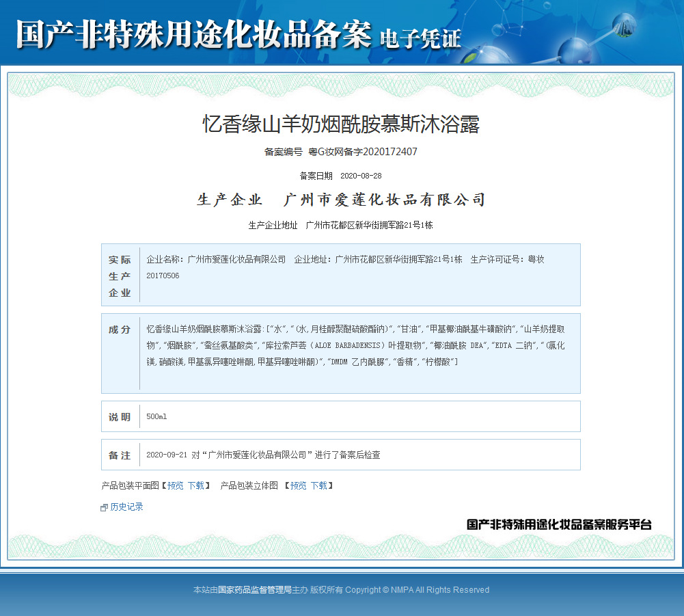Open the 历史记录 link

point(126,507)
